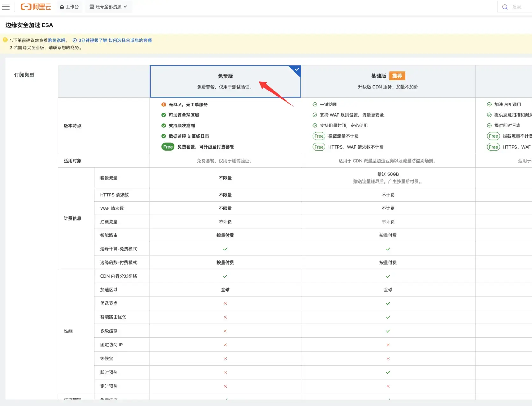
Task: Click the X mark for 优选节点 in 免费版
Action: pos(225,303)
